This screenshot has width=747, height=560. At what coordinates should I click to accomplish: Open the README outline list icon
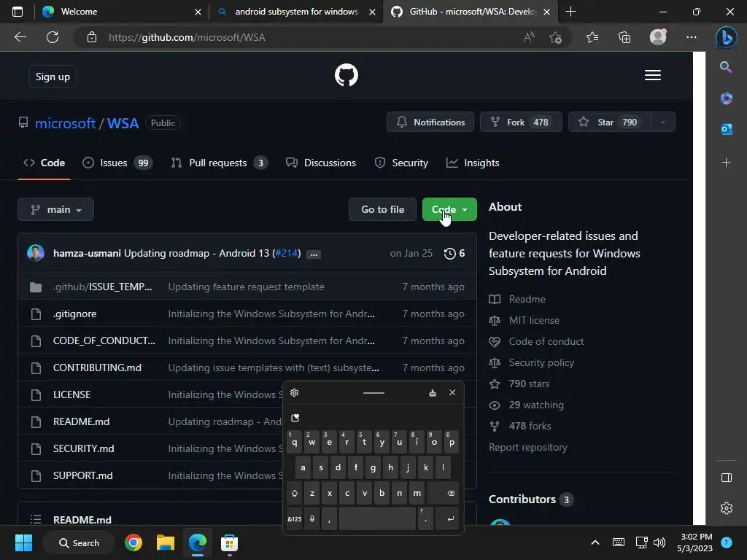click(36, 519)
